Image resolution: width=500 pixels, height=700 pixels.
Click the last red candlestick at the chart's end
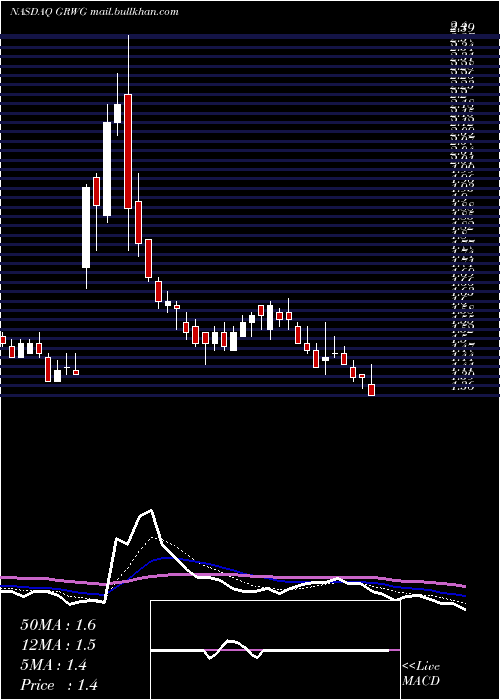371,389
